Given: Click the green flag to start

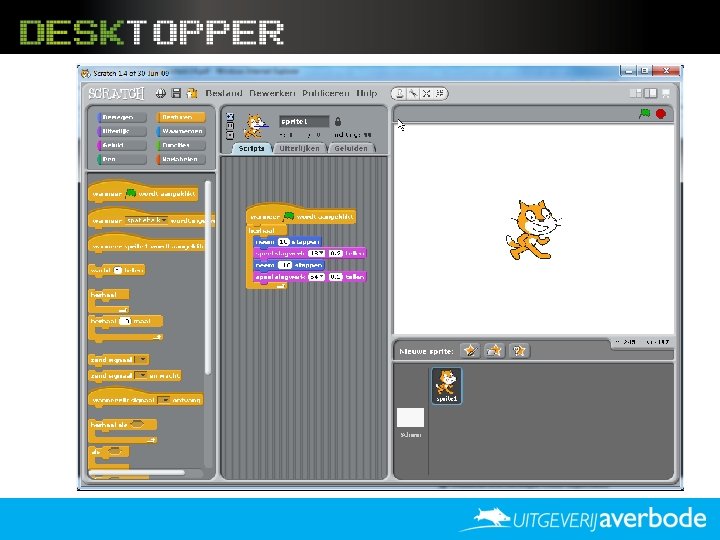Looking at the screenshot, I should coord(645,113).
